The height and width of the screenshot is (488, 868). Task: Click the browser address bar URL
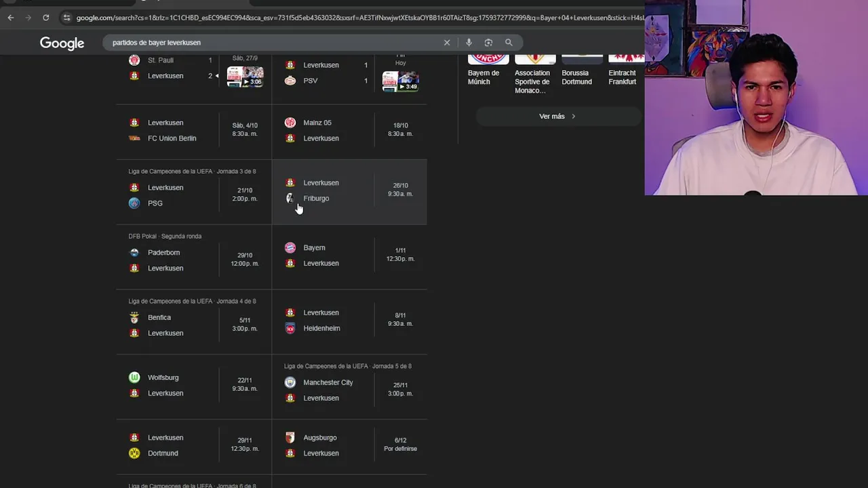tap(359, 18)
